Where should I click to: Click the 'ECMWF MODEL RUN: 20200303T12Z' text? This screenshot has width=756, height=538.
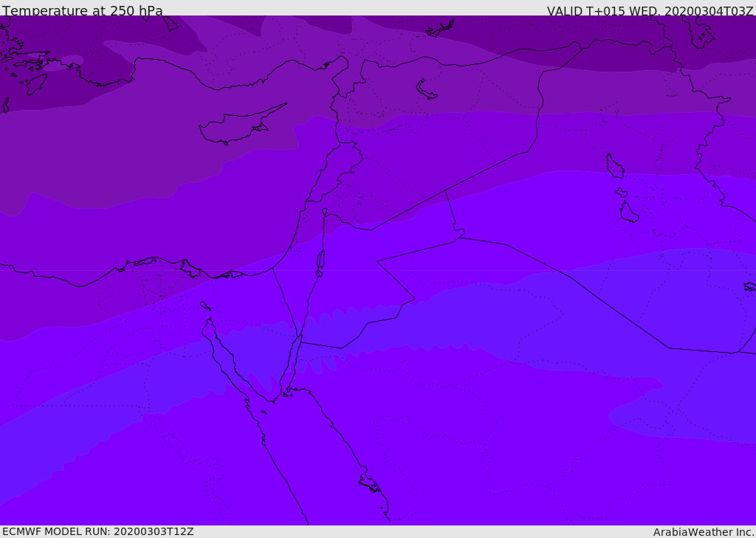pos(98,531)
